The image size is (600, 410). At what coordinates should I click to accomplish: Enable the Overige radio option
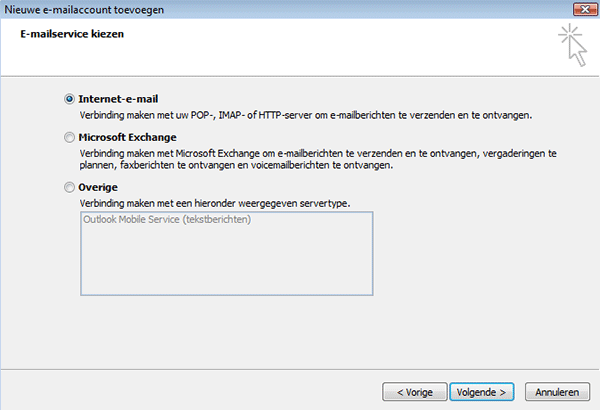pos(69,187)
